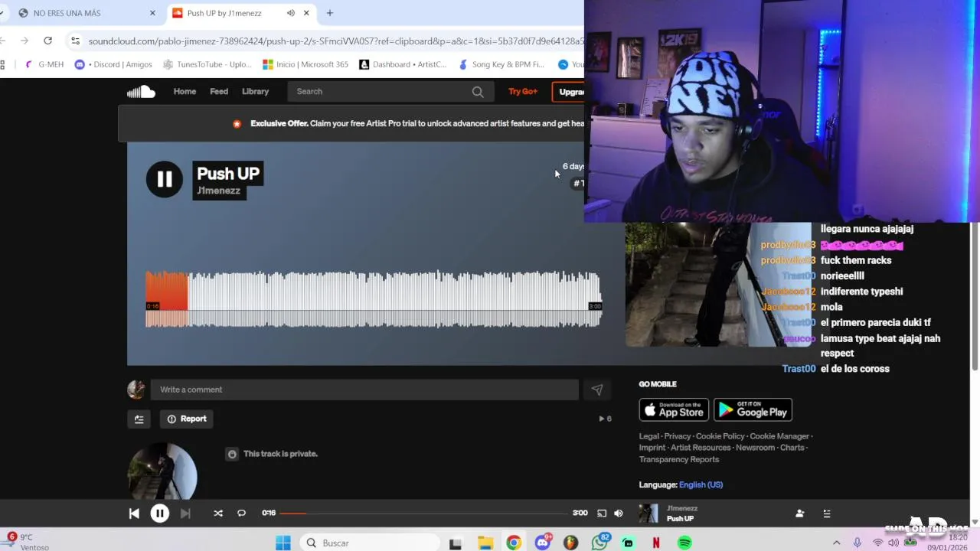Click the cast to device icon
Screen dimensions: 980x551
point(602,514)
